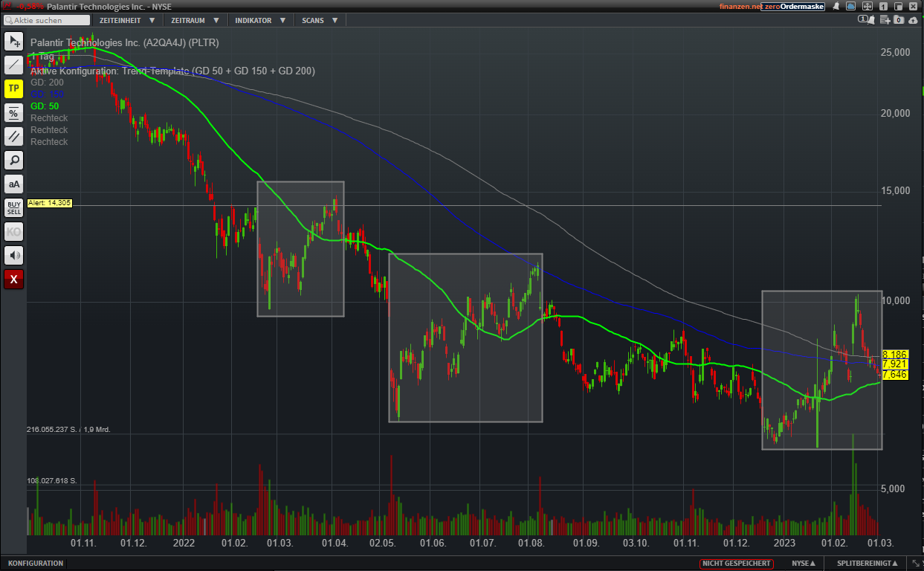Open the bell with badge 1 notifications
This screenshot has height=571, width=924.
(867, 19)
